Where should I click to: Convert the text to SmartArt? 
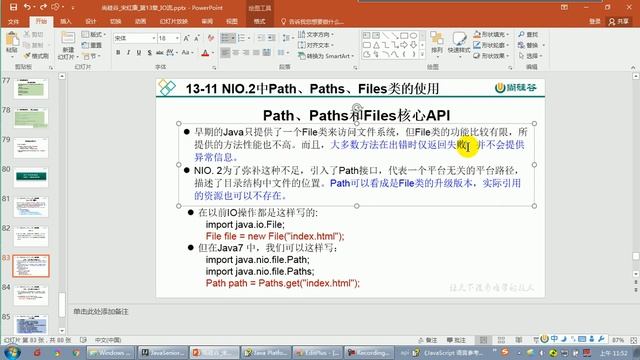pyautogui.click(x=327, y=56)
